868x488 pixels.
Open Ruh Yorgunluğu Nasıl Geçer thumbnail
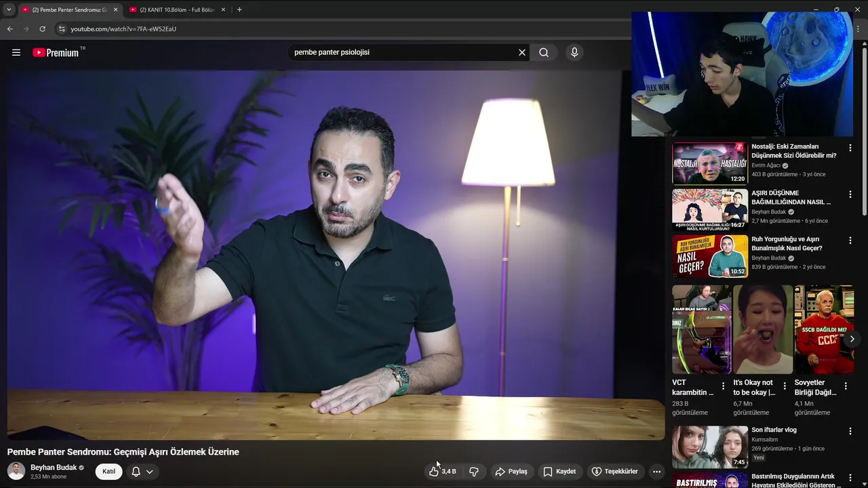pos(710,256)
